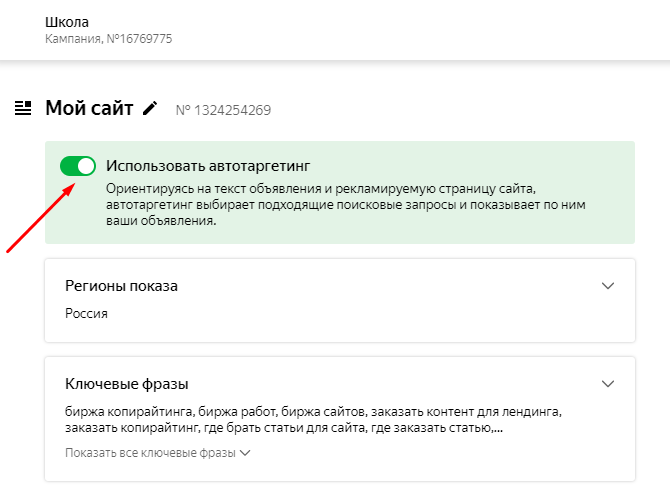
Task: Show all key phrases via Показать все ключевые фразы
Action: 150,453
